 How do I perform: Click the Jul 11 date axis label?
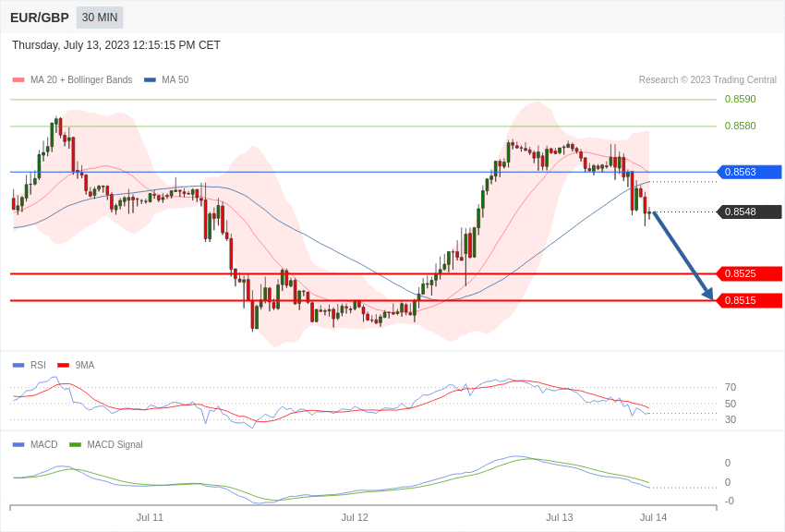click(150, 517)
